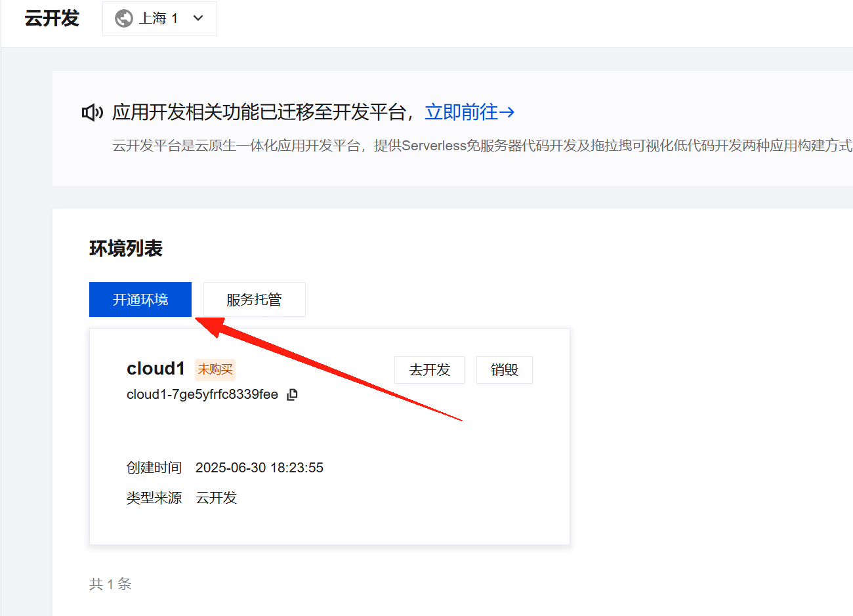Click the 类型来源 label

(154, 498)
